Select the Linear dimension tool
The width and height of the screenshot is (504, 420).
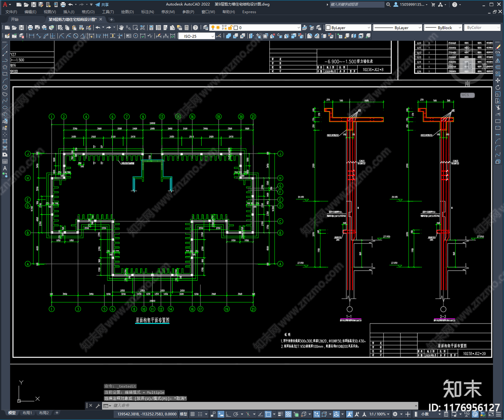tap(31, 36)
